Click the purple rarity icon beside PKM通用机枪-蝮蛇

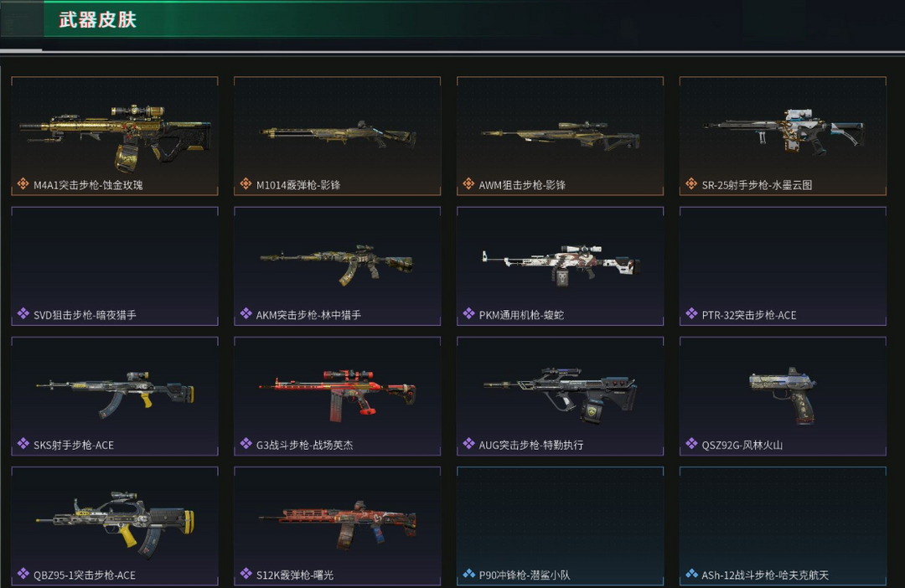[x=468, y=314]
